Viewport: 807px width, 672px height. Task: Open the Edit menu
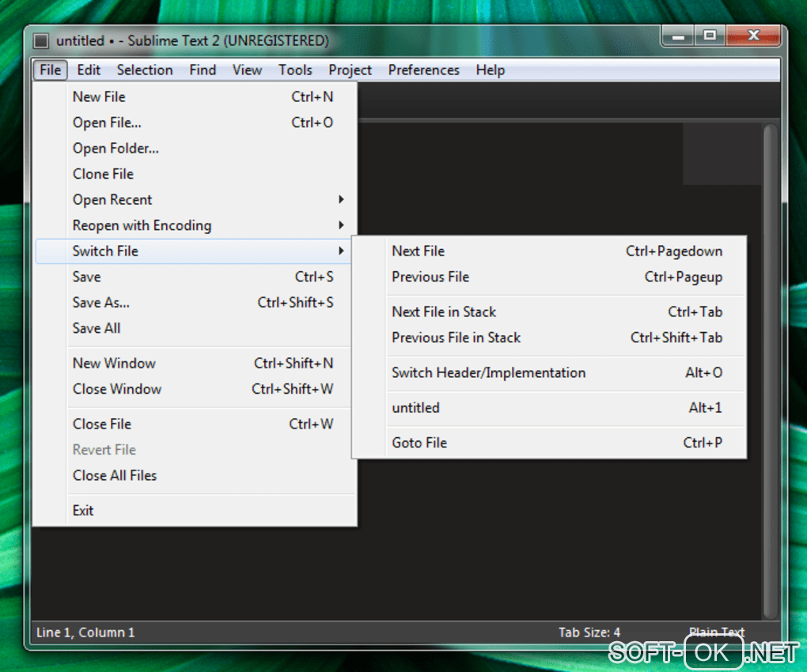89,70
